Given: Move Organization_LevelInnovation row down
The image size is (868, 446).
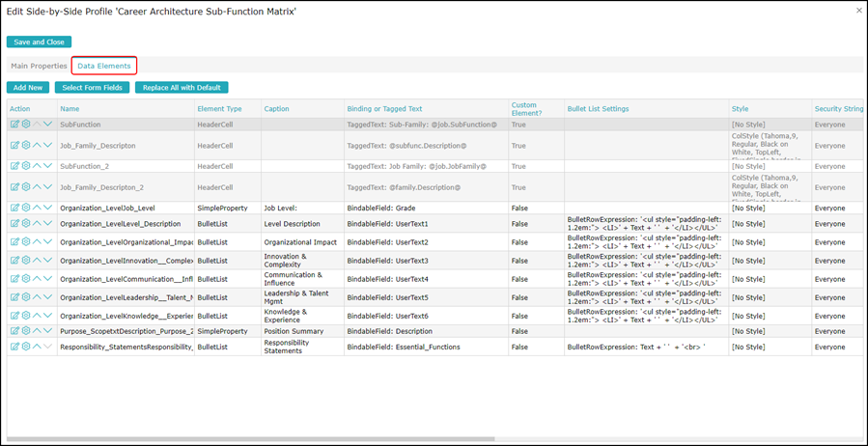Looking at the screenshot, I should pyautogui.click(x=47, y=261).
